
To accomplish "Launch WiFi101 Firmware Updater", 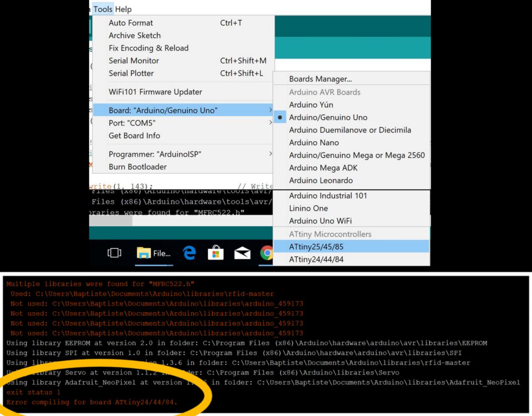I will pos(183,92).
